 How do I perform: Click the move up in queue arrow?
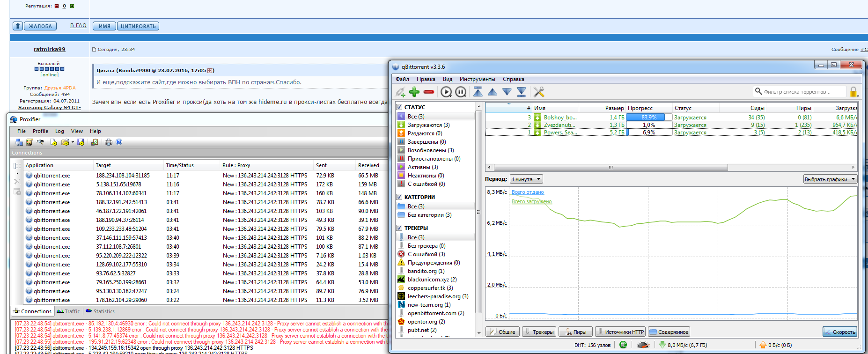point(493,92)
